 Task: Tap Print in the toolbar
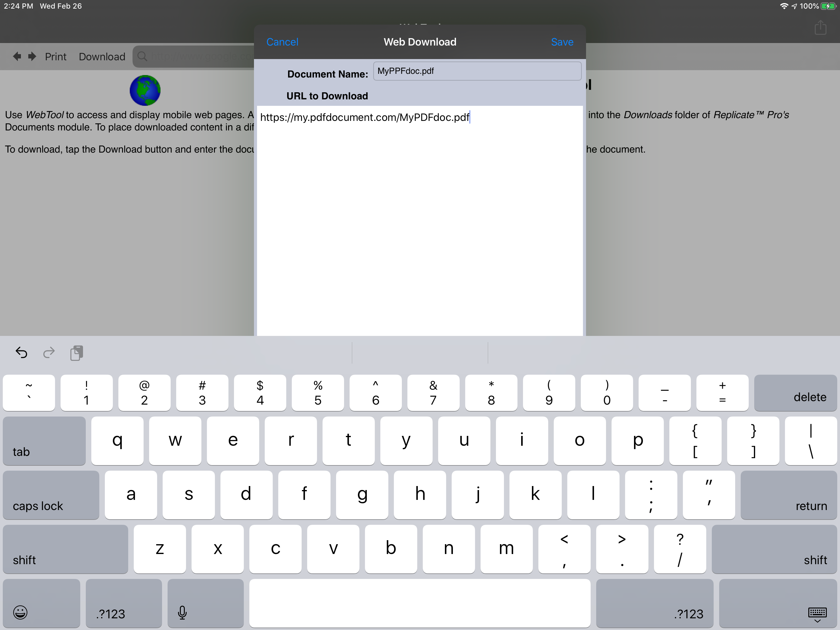(x=55, y=57)
